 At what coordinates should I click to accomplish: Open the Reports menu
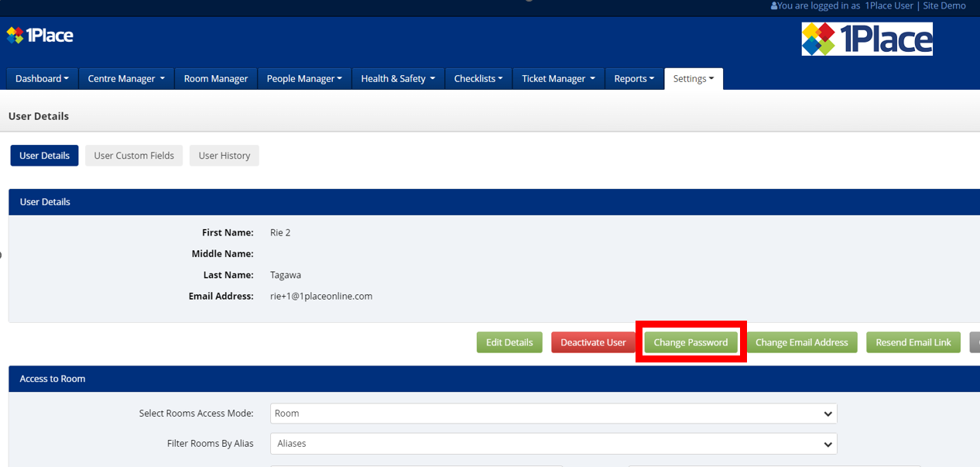[634, 78]
